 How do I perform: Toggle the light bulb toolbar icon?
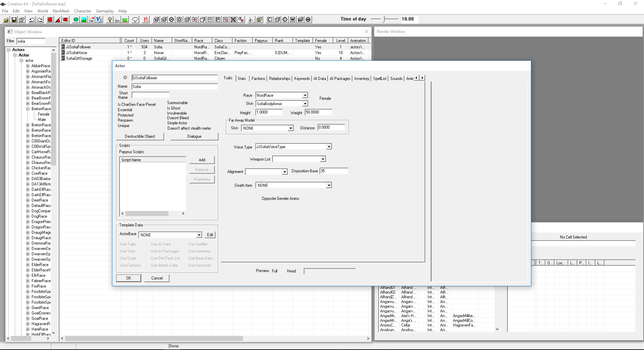click(x=109, y=19)
